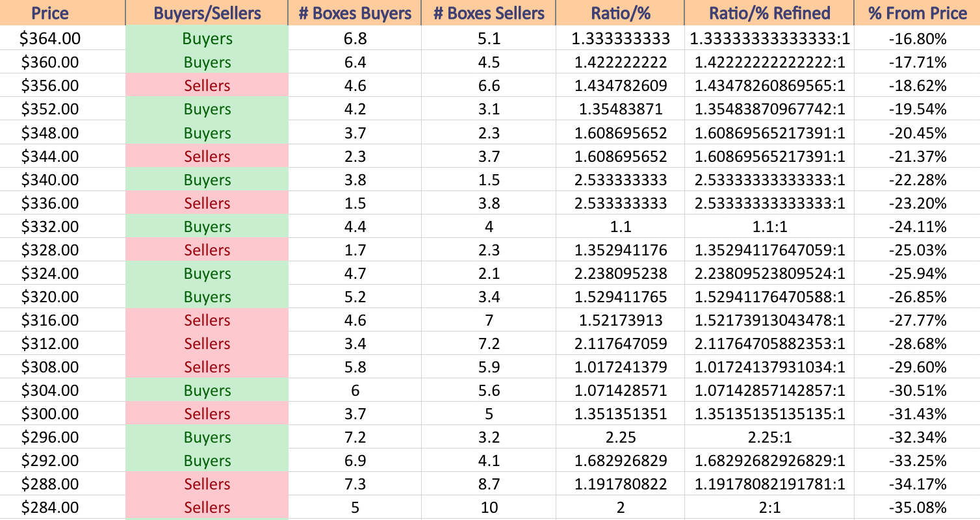
Task: Click the -16.80% cell
Action: point(918,39)
